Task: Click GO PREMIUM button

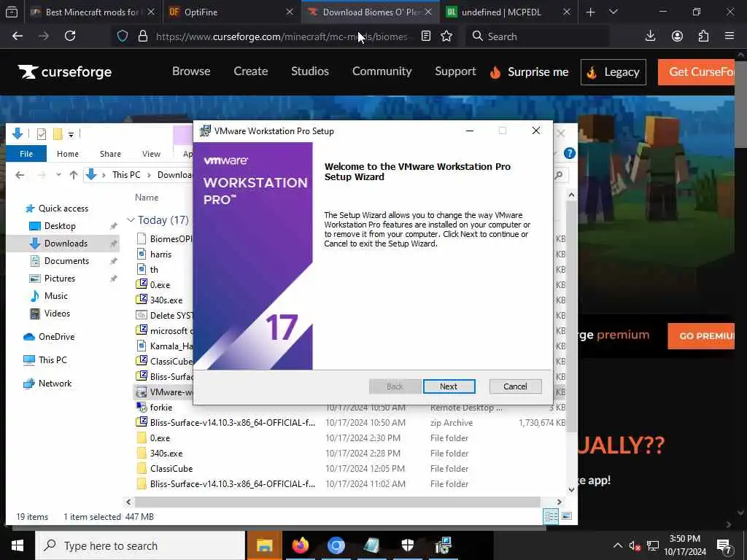Action: [x=701, y=336]
